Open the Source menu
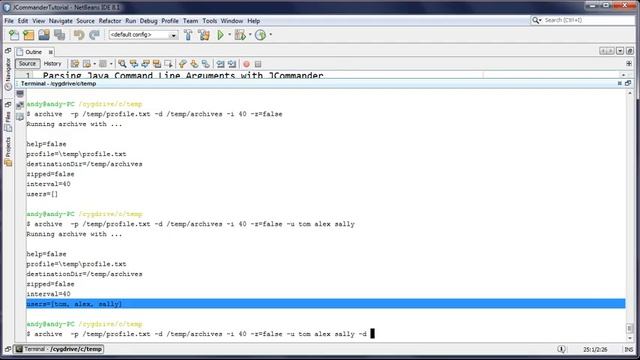This screenshot has height=360, width=640. [85, 21]
